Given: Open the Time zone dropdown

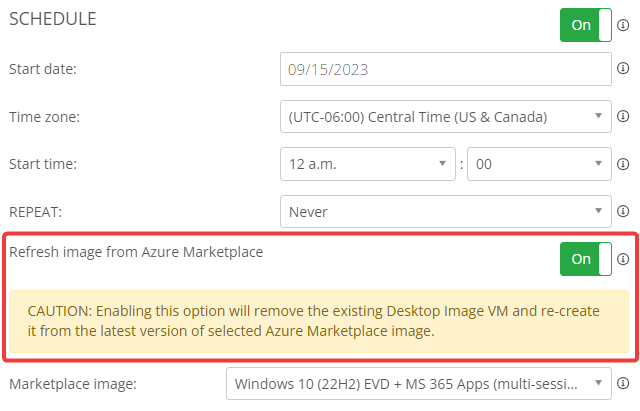Looking at the screenshot, I should (445, 117).
